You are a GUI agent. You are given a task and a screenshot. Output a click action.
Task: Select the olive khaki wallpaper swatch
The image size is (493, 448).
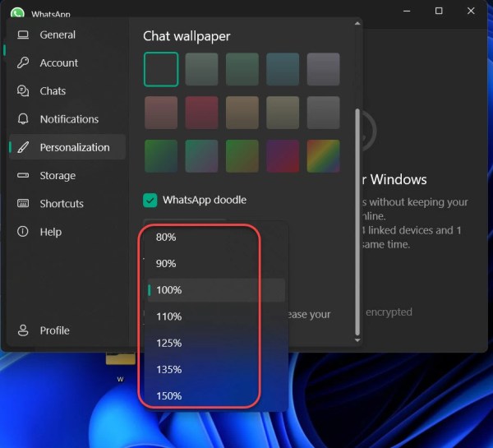tap(283, 113)
